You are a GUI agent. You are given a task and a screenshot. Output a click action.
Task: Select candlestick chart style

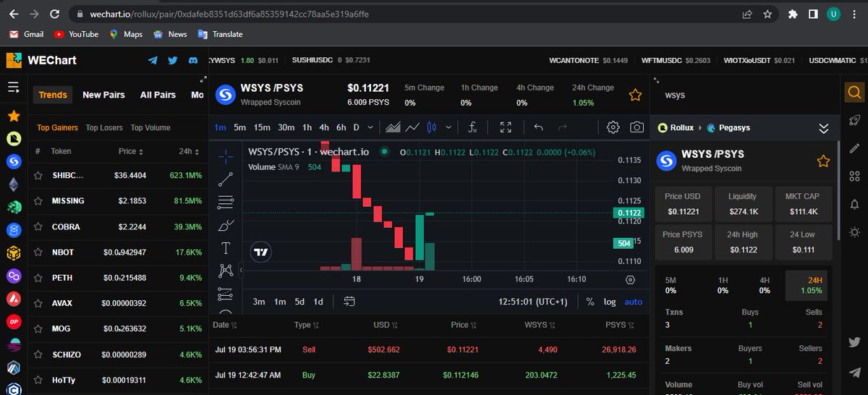pos(433,127)
